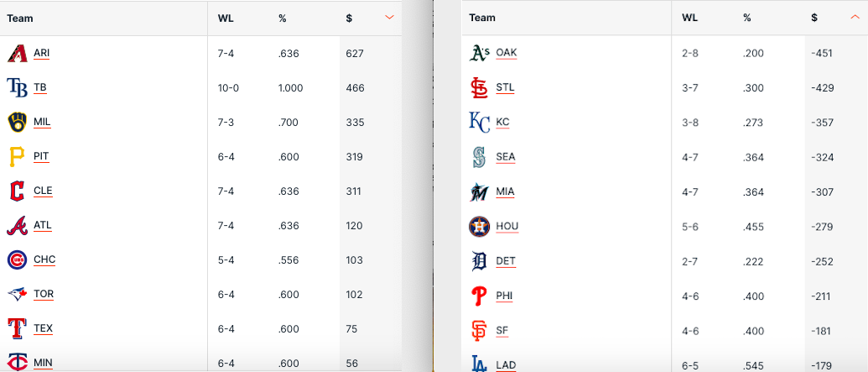868x372 pixels.
Task: Open the PHI team link
Action: [x=504, y=296]
